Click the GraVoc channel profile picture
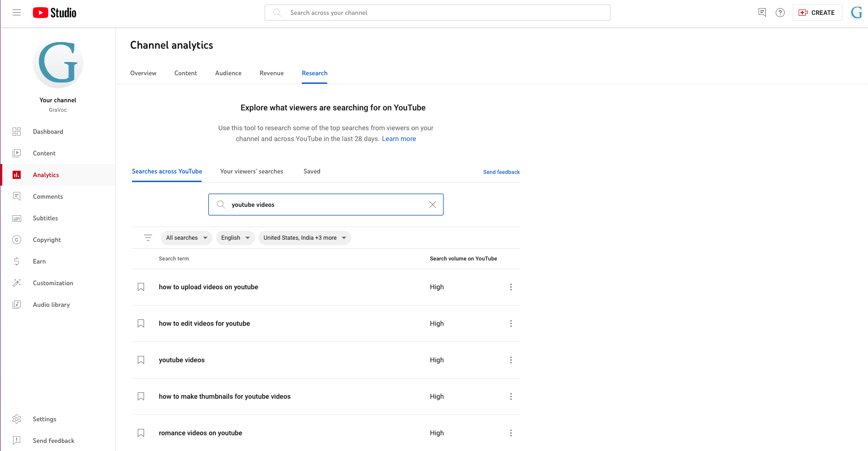The image size is (868, 451). coord(58,64)
